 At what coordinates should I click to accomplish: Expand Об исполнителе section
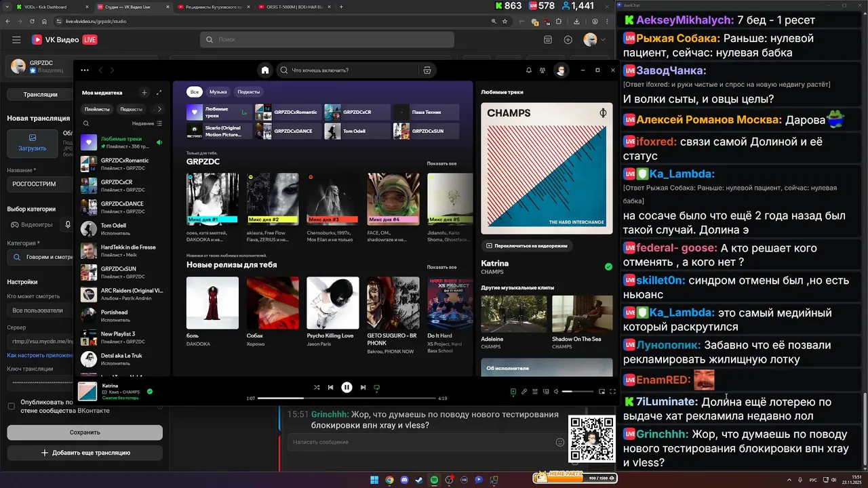(x=547, y=368)
